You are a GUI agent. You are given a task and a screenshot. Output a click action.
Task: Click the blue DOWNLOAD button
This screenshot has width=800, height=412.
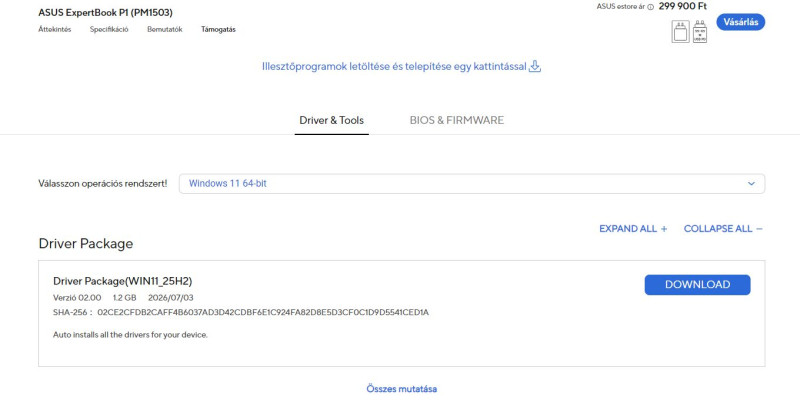[697, 285]
